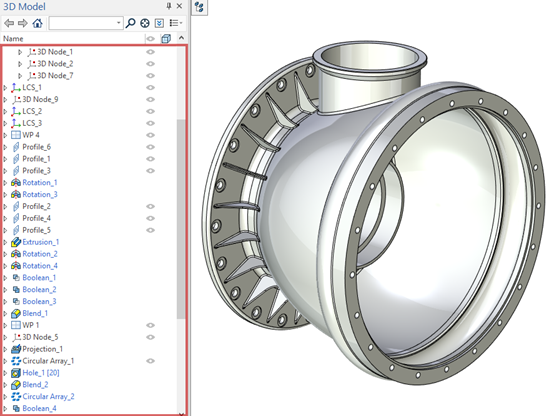The height and width of the screenshot is (416, 554).
Task: Toggle visibility of WP 1
Action: coord(151,325)
